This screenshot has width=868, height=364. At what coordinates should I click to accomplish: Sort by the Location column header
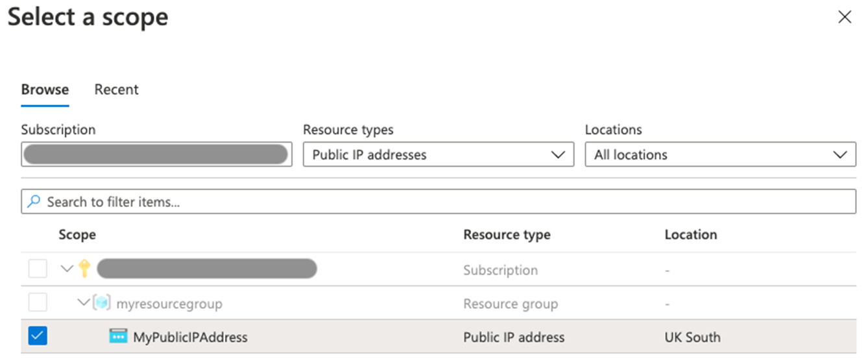click(691, 235)
